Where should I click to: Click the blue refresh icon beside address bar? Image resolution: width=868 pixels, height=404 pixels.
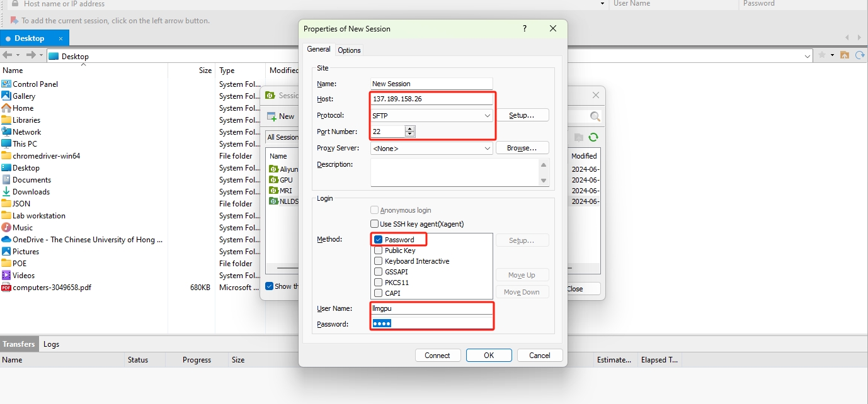point(860,55)
